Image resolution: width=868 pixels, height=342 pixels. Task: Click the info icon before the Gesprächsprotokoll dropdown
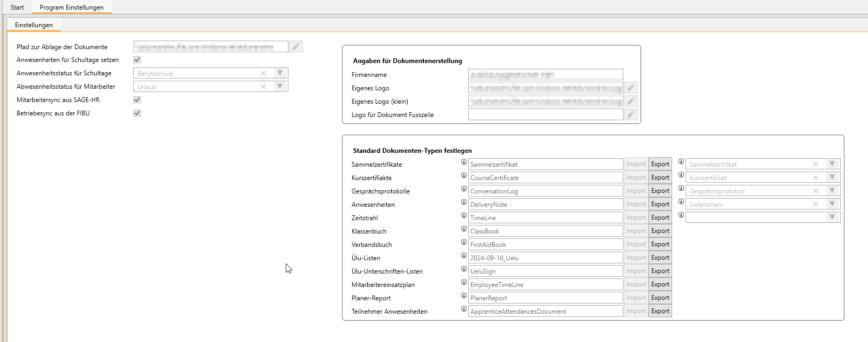[x=681, y=188]
